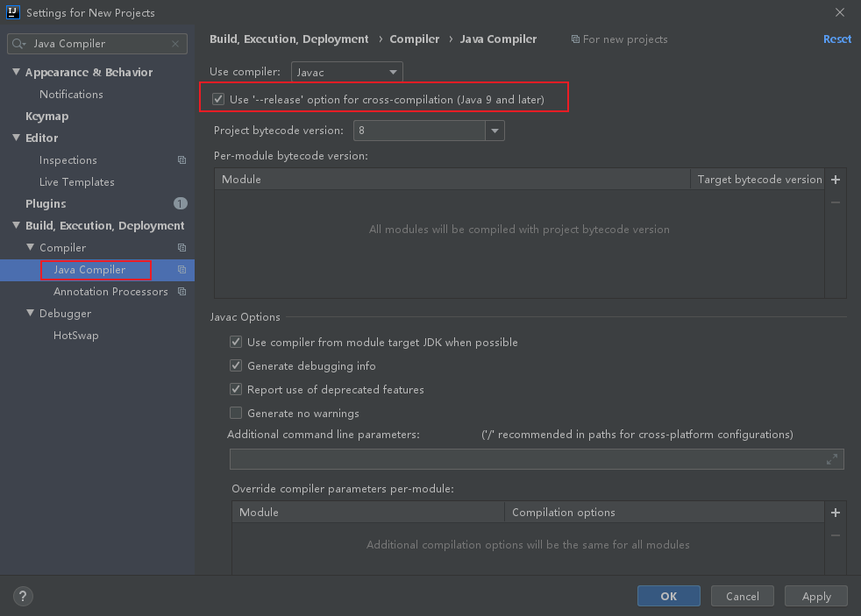This screenshot has width=861, height=616.
Task: Open Live Templates settings page
Action: click(x=77, y=182)
